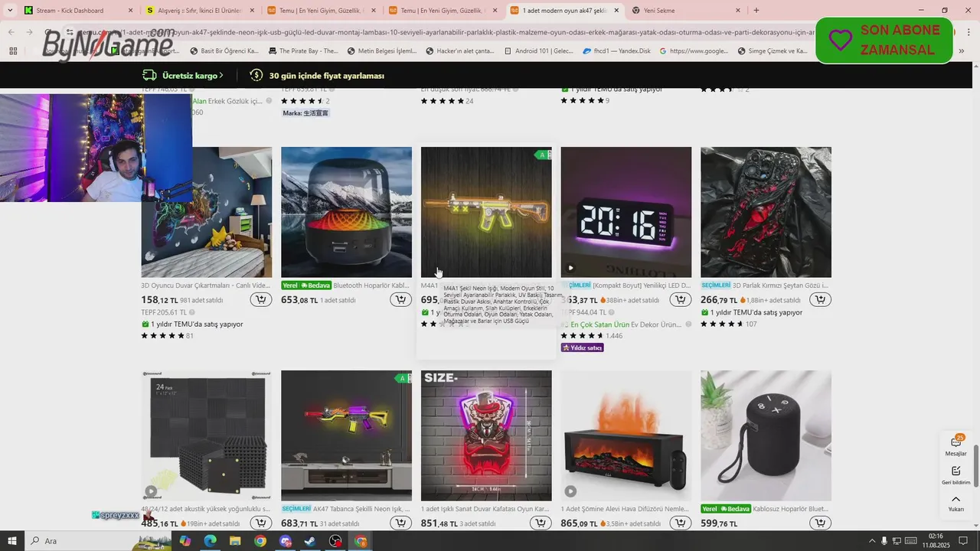Launch Copilot from the taskbar
The image size is (980, 551).
coord(185,541)
